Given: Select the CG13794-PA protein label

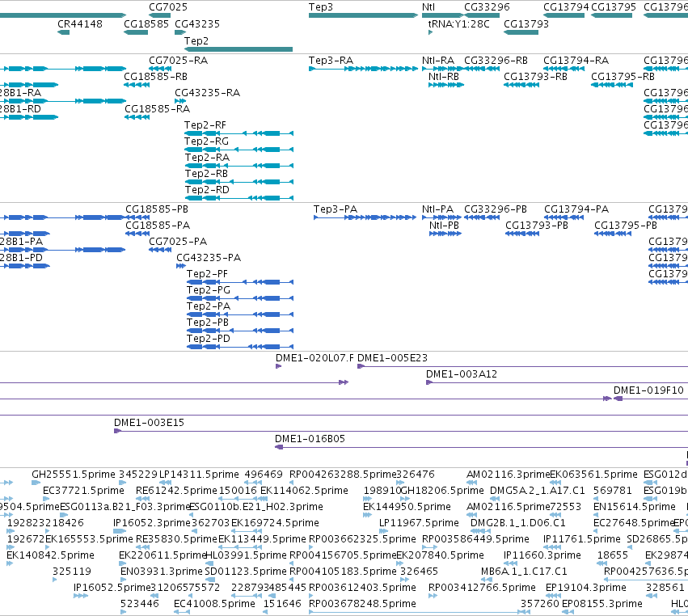Looking at the screenshot, I should (x=576, y=209).
